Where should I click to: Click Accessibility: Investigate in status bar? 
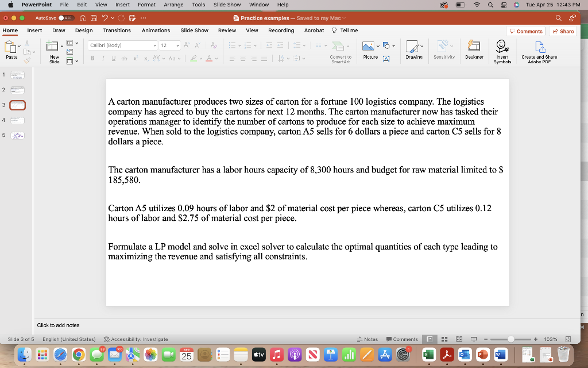[136, 339]
